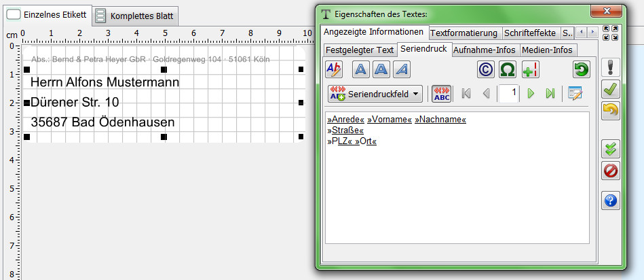Switch to the Textformatierung tab
This screenshot has width=644, height=280.
(464, 33)
